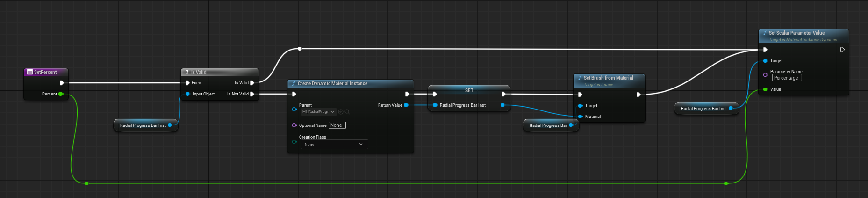Click the SetPercent node's exec output pin

[62, 83]
